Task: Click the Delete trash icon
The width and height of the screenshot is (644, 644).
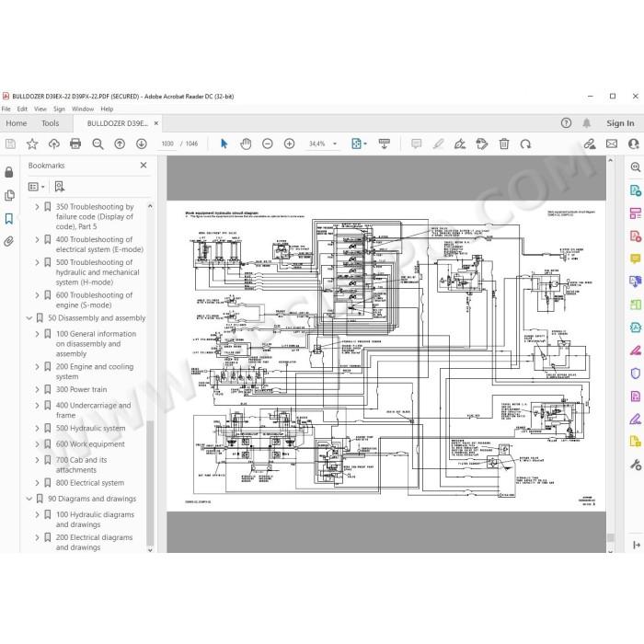Action: [x=504, y=144]
